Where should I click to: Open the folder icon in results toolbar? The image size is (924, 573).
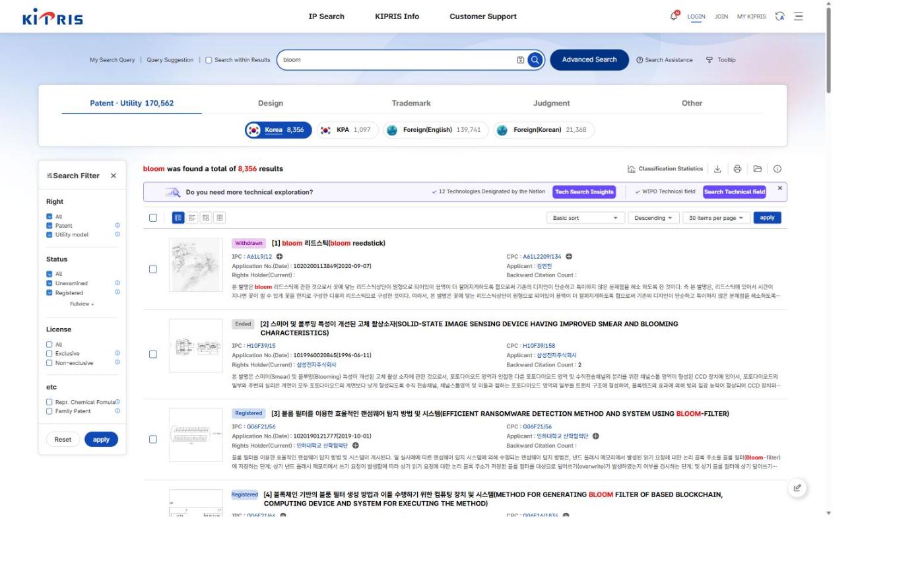pos(758,169)
